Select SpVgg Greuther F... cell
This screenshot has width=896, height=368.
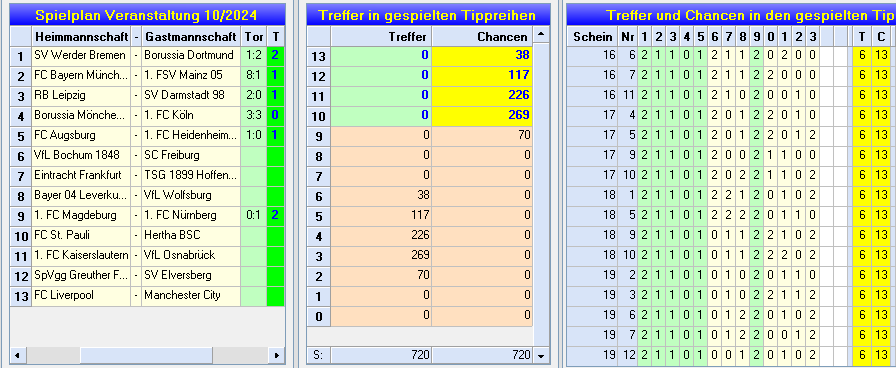tap(81, 275)
